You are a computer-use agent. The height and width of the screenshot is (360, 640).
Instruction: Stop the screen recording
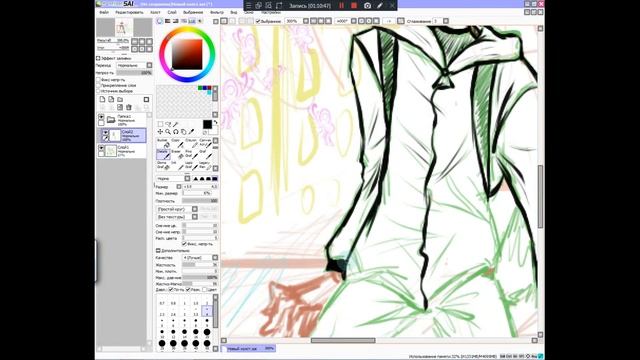(354, 5)
